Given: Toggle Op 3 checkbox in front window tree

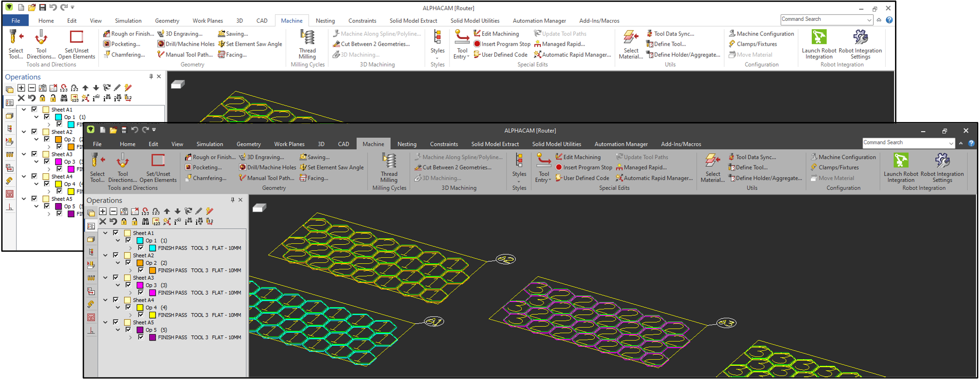Looking at the screenshot, I should pos(128,285).
